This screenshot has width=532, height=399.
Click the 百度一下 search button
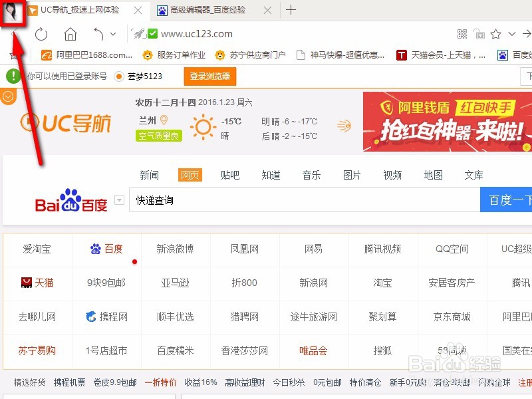[506, 200]
